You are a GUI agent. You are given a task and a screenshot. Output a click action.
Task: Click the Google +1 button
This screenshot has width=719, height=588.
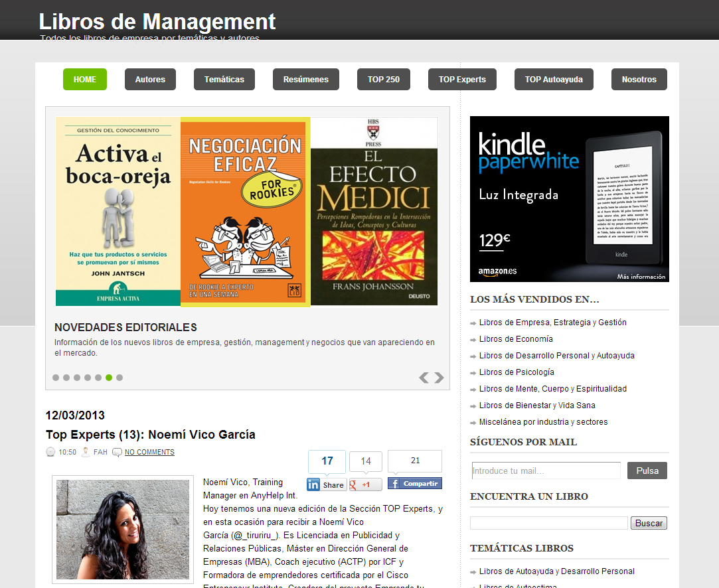365,484
